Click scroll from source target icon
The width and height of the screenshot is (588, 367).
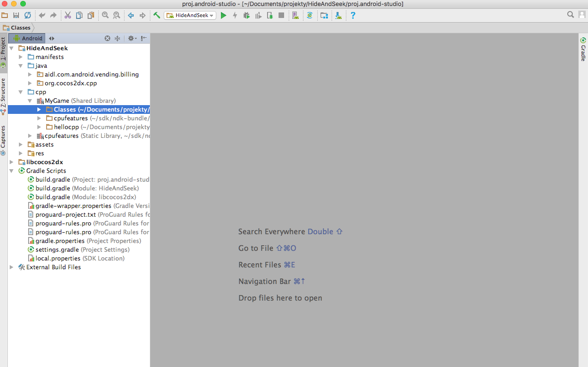(107, 38)
